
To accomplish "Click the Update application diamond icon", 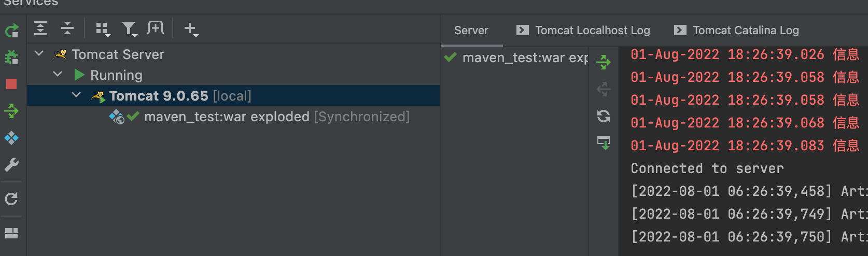I will coord(11,138).
